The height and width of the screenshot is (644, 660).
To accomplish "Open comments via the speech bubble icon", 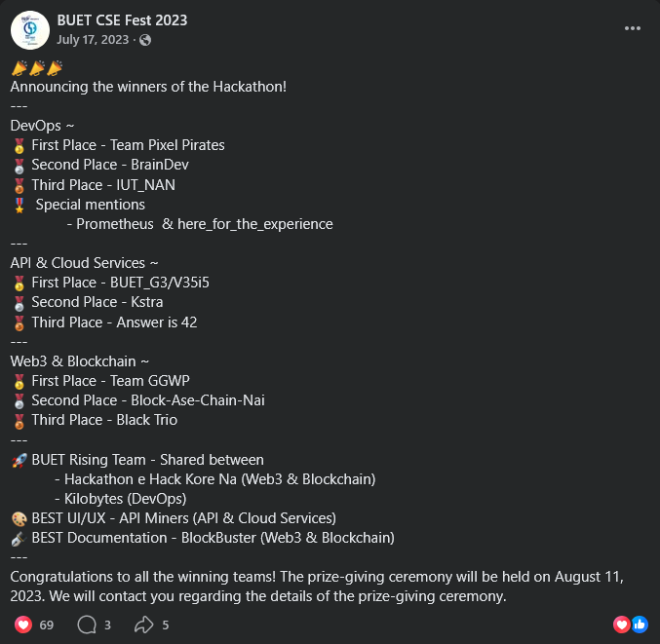I will coord(86,625).
